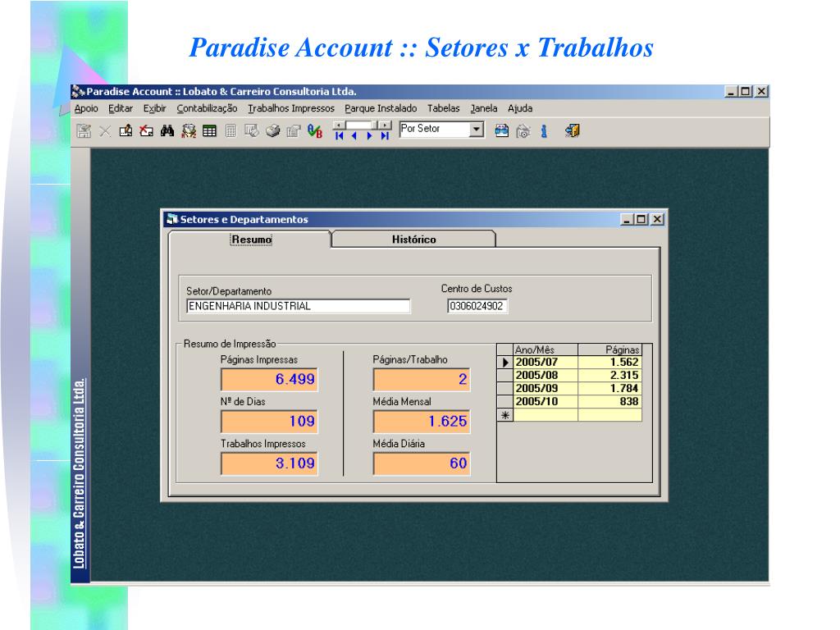Click the calculator toolbar icon

click(x=231, y=130)
